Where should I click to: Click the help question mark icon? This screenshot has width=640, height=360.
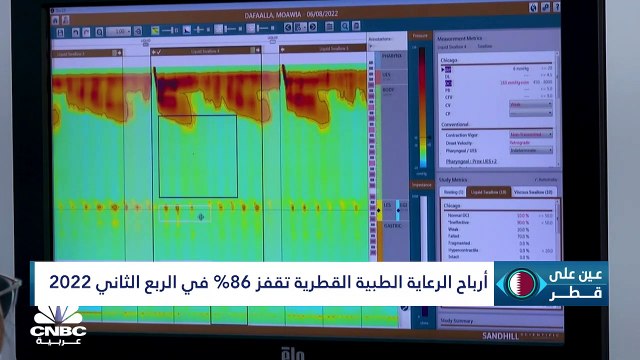pyautogui.click(x=556, y=7)
